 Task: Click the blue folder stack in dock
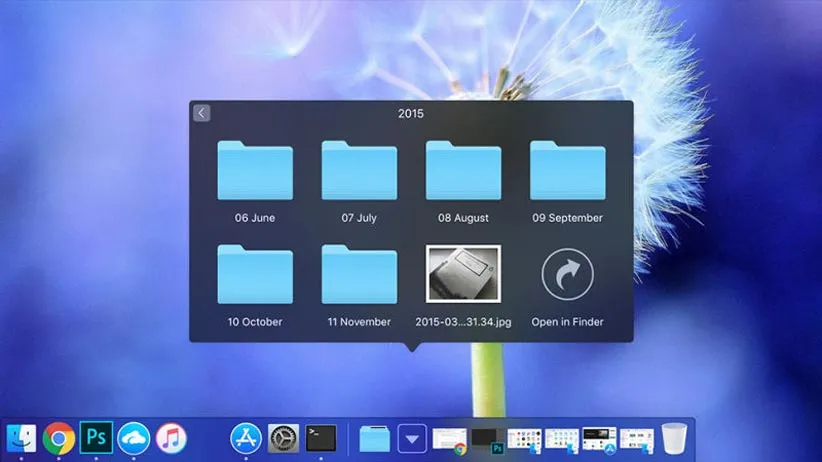click(375, 438)
